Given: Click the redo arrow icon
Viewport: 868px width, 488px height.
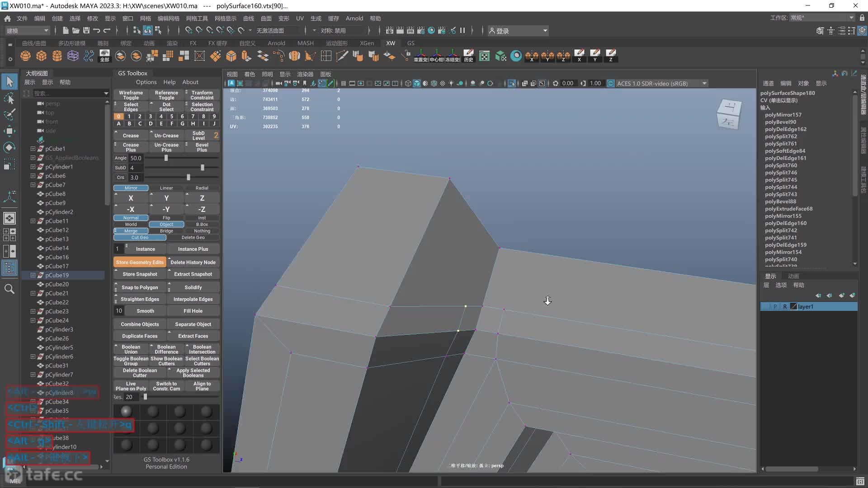Looking at the screenshot, I should 107,30.
